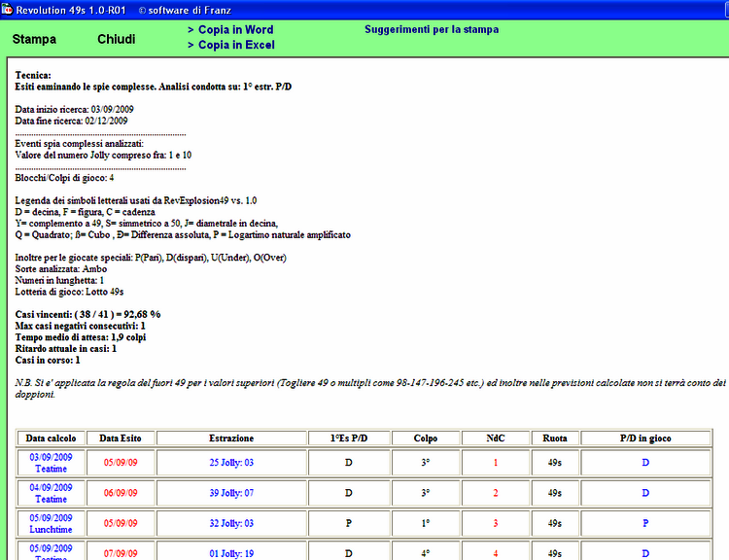The width and height of the screenshot is (729, 560).
Task: Click extraction 32 Jolly: 03
Action: [x=231, y=523]
